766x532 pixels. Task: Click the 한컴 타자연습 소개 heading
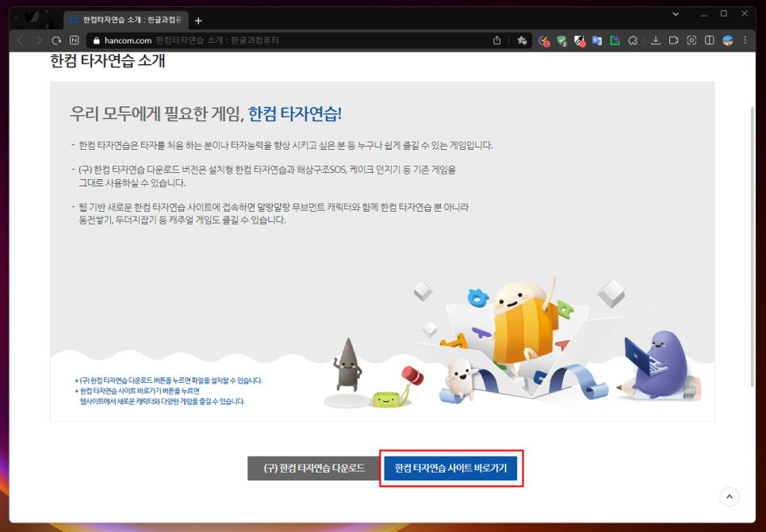click(108, 61)
